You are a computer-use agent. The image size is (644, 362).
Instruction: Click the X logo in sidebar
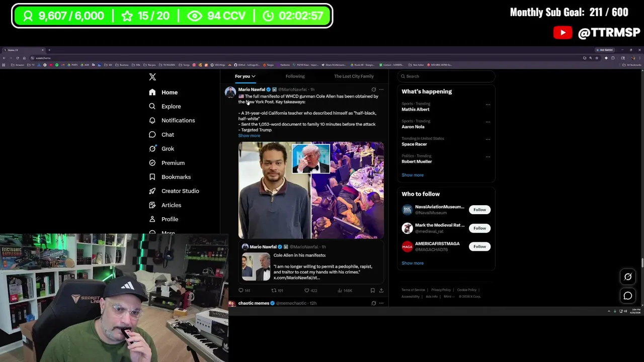(152, 77)
